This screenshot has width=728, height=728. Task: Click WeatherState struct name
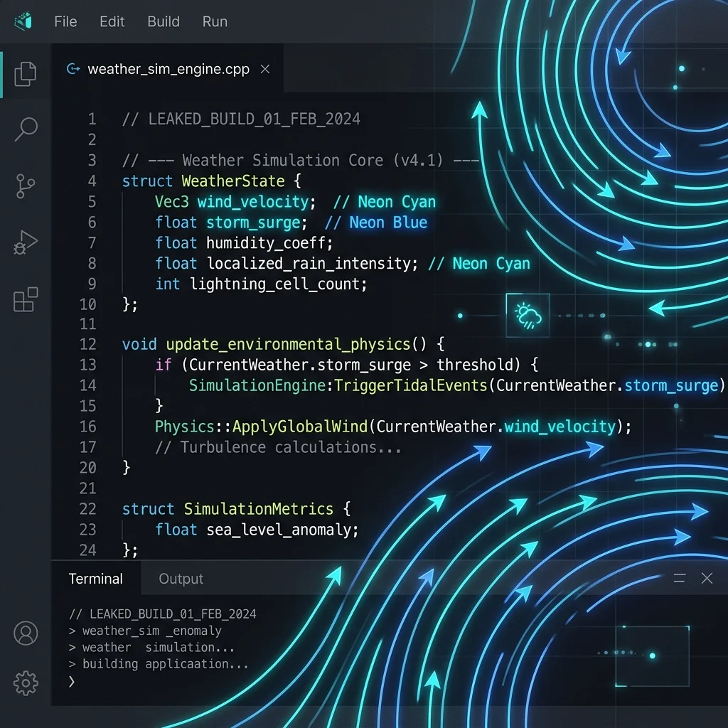233,181
